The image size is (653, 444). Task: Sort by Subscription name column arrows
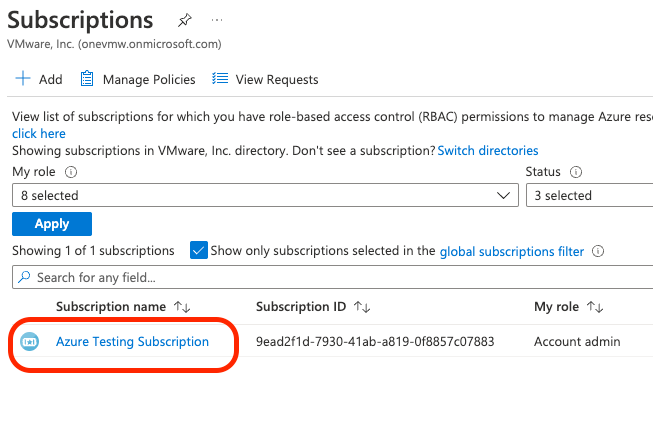(182, 307)
